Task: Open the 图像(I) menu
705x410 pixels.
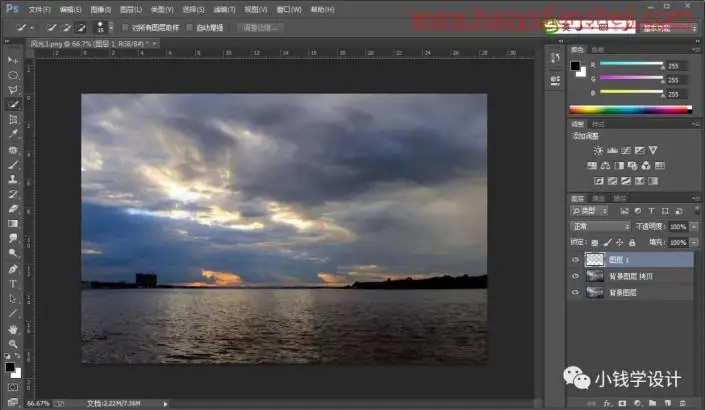Action: [100, 9]
